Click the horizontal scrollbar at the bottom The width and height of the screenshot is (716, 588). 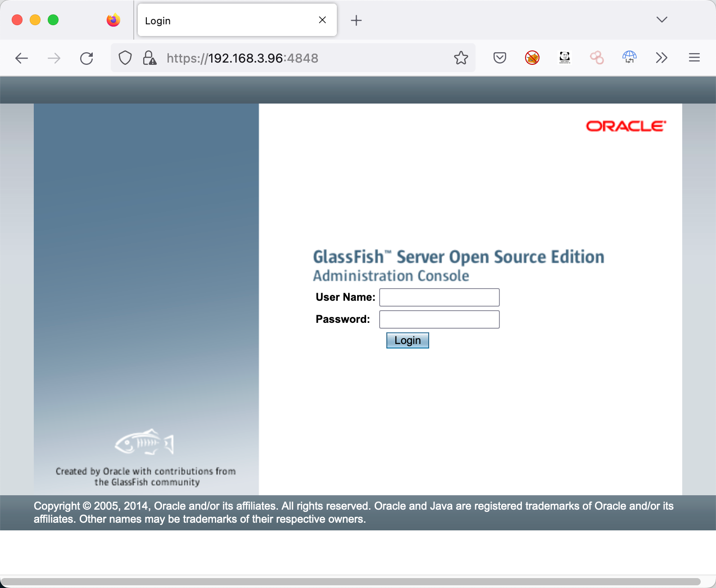click(x=351, y=581)
